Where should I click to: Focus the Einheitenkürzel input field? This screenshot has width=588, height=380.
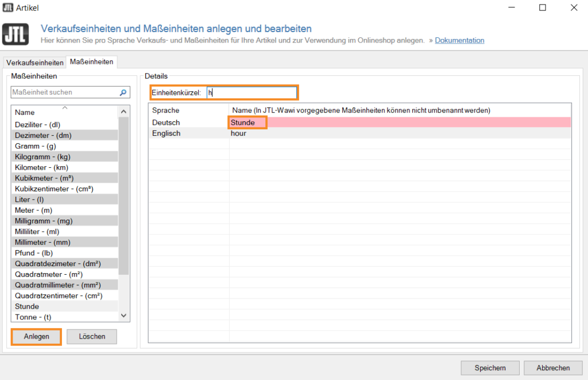pos(252,93)
